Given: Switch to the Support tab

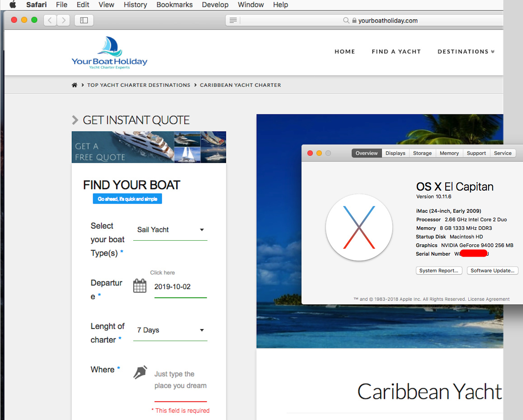Looking at the screenshot, I should pos(476,153).
